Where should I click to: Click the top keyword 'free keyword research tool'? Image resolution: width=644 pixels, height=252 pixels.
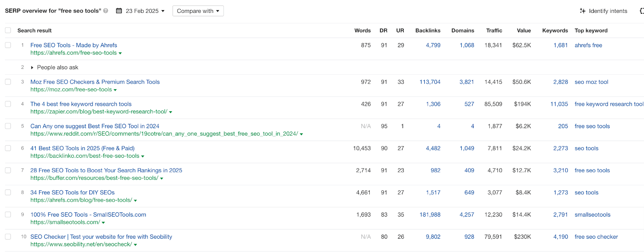609,104
